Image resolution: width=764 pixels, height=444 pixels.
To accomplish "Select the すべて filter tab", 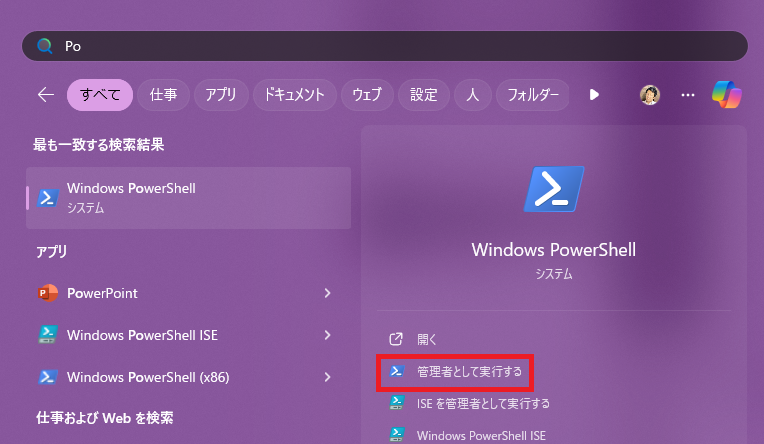I will click(100, 95).
